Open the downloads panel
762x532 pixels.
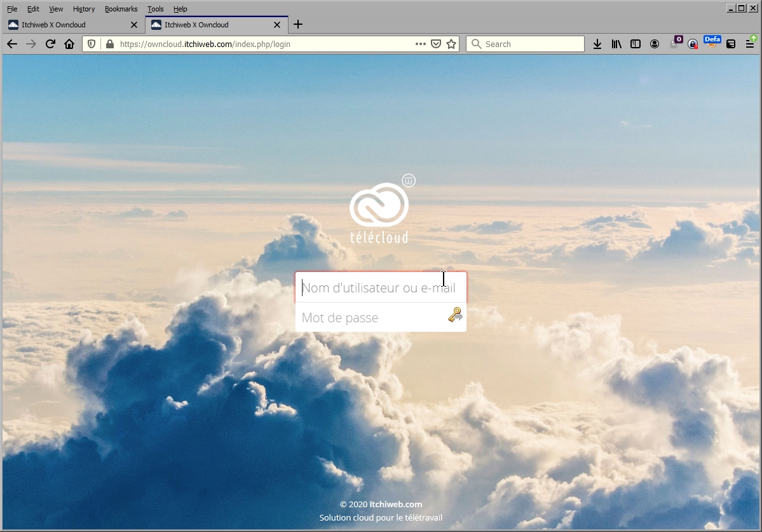point(597,44)
